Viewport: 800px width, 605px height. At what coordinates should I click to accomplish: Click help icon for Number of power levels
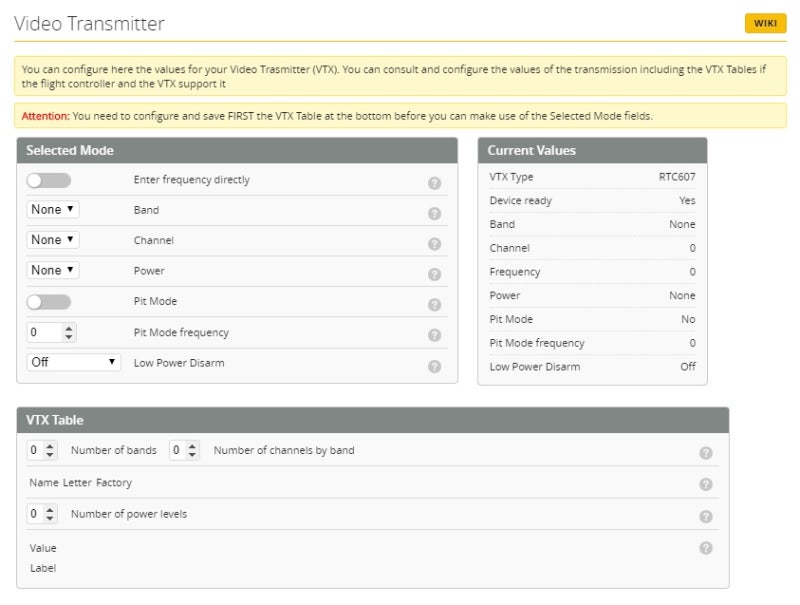pos(705,517)
